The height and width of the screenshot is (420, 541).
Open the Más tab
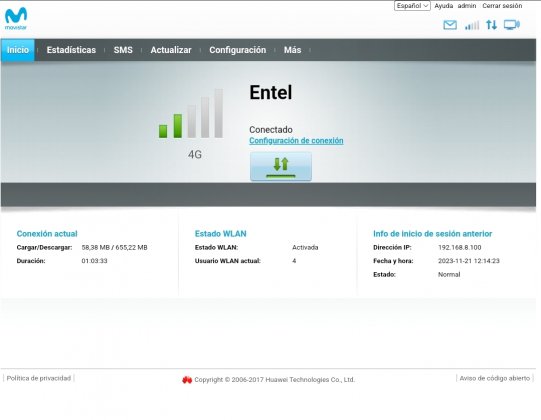click(292, 50)
